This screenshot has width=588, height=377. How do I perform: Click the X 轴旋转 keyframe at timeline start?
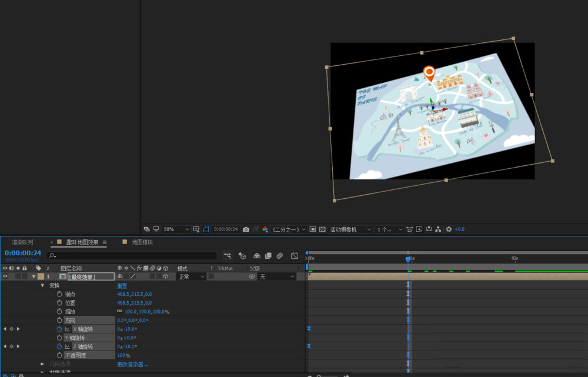308,329
